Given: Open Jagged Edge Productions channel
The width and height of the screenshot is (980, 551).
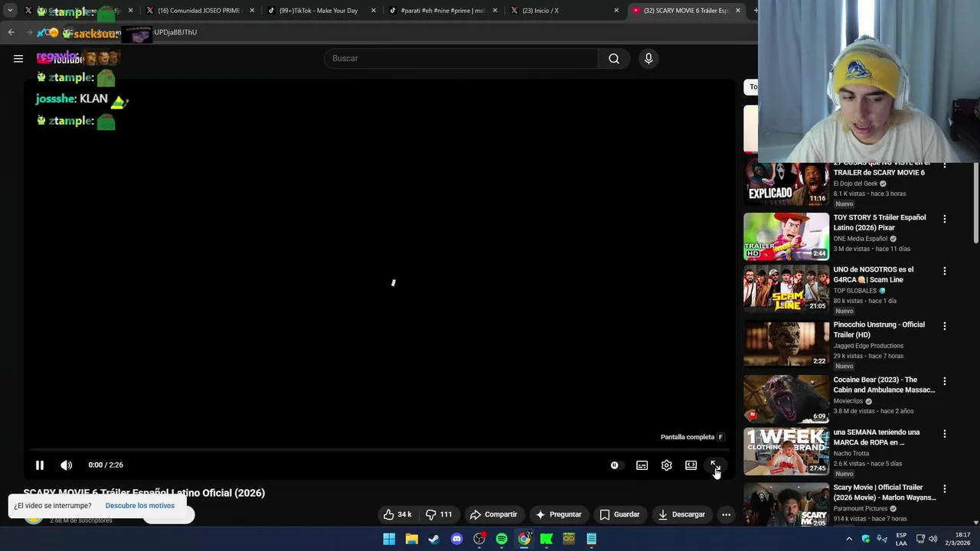Looking at the screenshot, I should pyautogui.click(x=868, y=346).
